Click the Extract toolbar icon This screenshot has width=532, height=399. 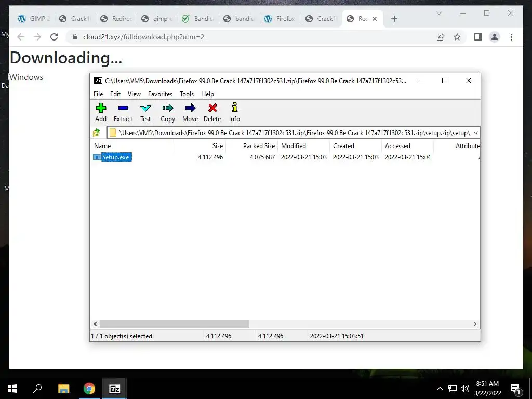(x=123, y=112)
